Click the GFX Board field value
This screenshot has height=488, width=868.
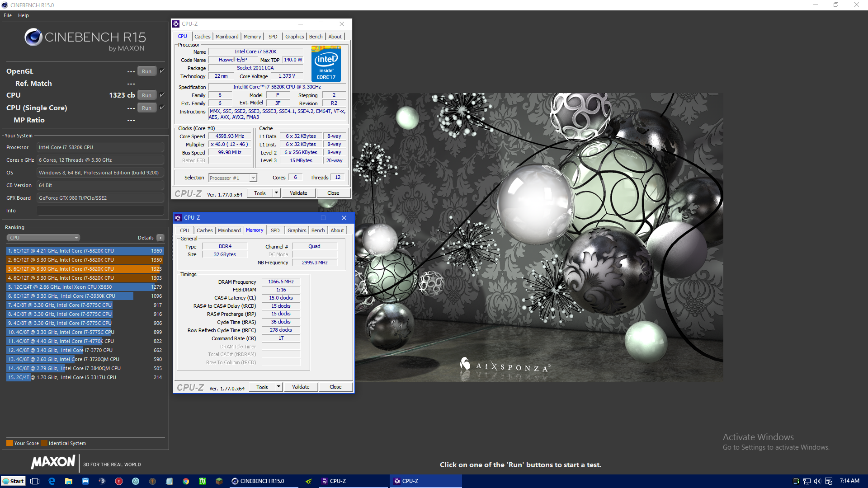click(100, 198)
